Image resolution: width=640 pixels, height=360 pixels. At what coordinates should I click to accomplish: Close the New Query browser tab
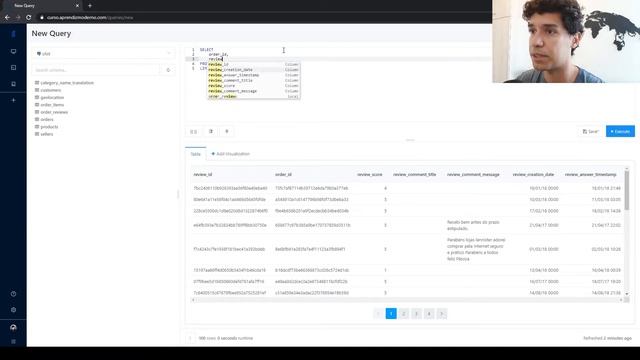point(77,6)
